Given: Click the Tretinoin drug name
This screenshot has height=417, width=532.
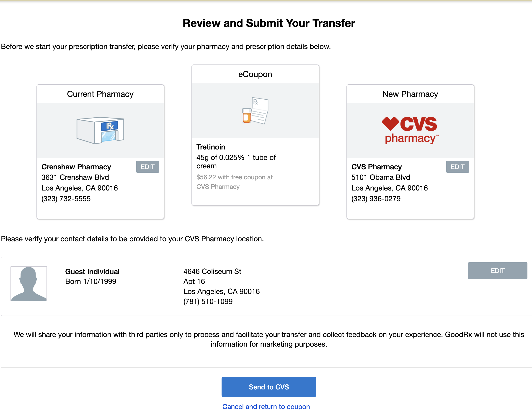Looking at the screenshot, I should pos(211,147).
